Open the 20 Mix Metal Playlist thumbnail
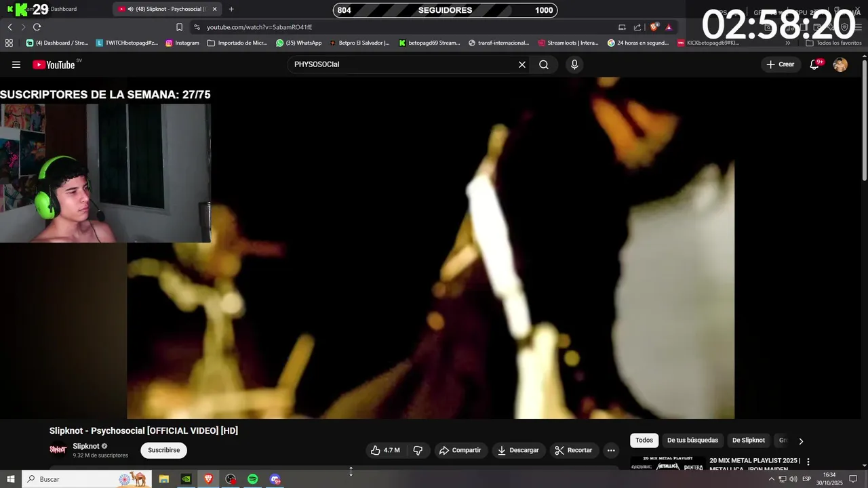 pos(667,464)
